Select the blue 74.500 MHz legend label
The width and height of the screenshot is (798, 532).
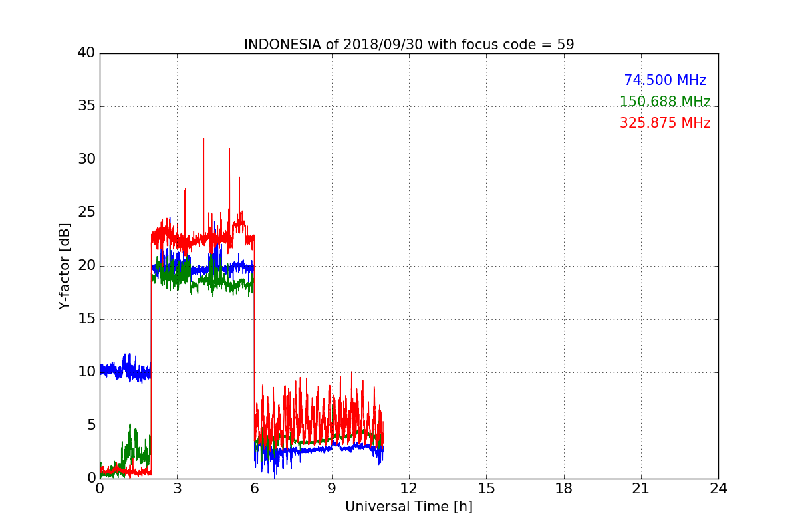(665, 80)
